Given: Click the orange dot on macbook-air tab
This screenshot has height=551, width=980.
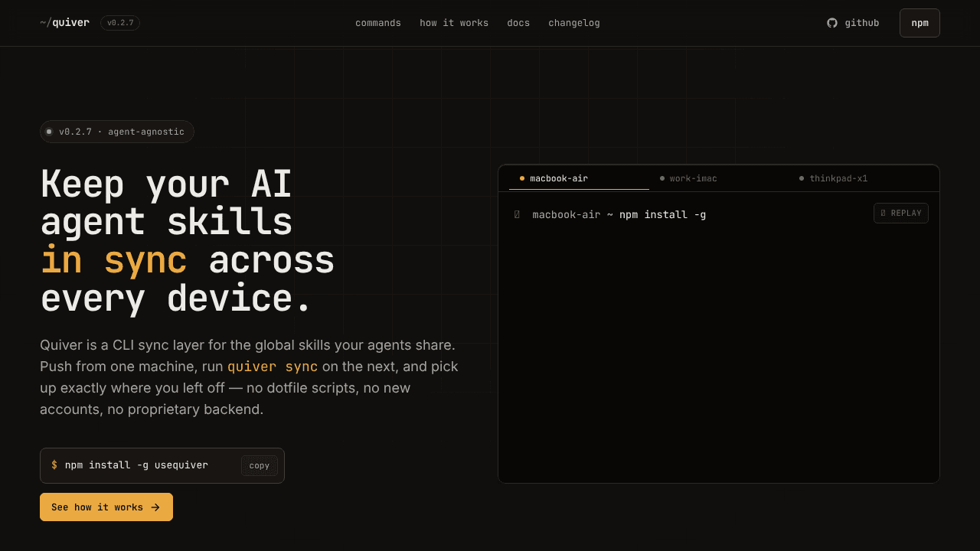Looking at the screenshot, I should coord(522,178).
